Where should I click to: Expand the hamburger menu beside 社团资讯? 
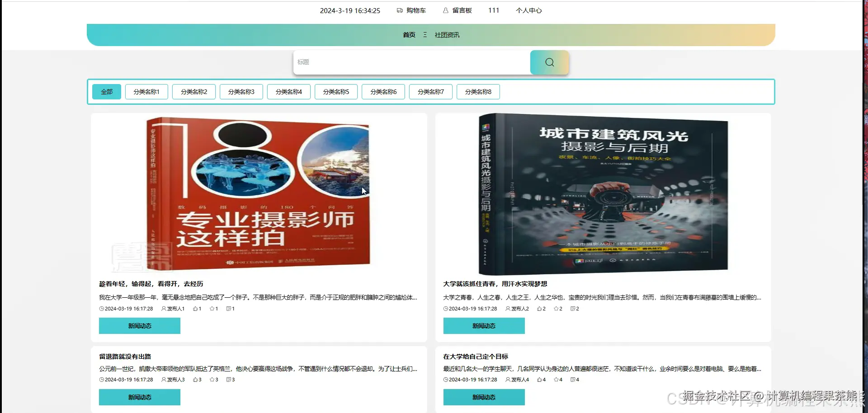[x=424, y=34]
